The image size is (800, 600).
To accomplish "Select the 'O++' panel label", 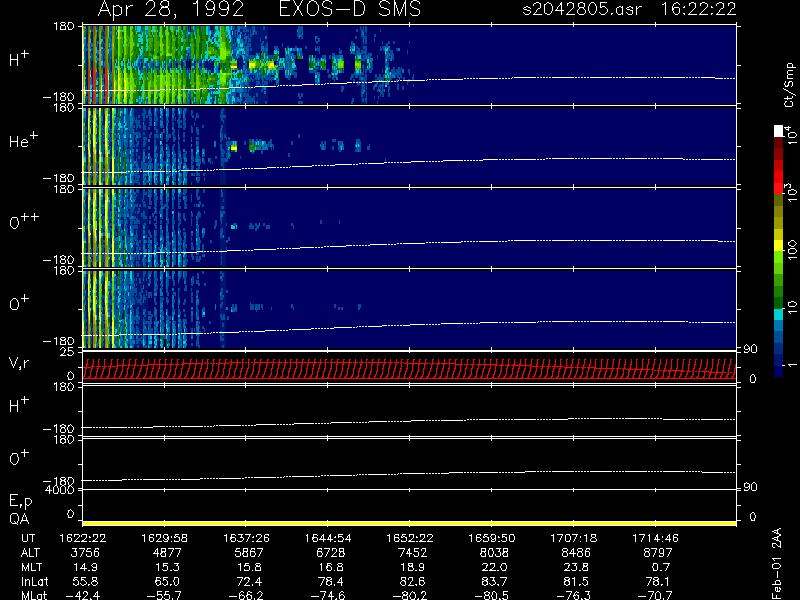I will tap(24, 221).
